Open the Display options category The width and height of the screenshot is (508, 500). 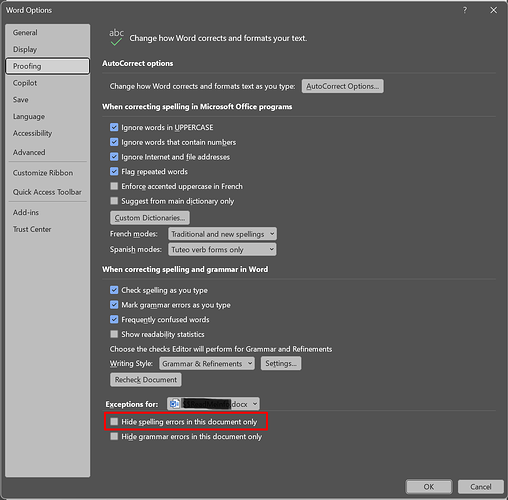(47, 49)
